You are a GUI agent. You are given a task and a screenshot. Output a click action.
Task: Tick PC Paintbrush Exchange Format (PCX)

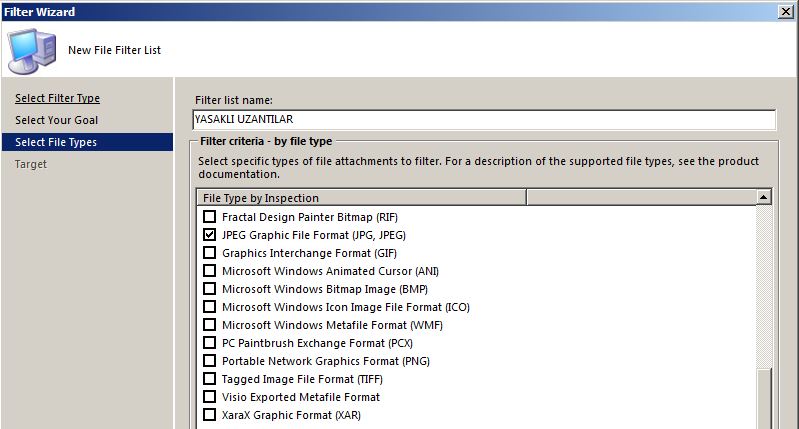[210, 343]
